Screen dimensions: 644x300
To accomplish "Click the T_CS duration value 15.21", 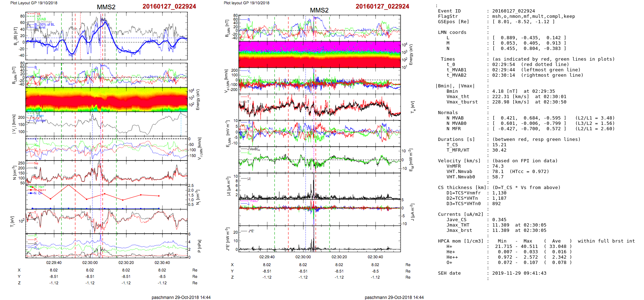I will coord(498,145).
